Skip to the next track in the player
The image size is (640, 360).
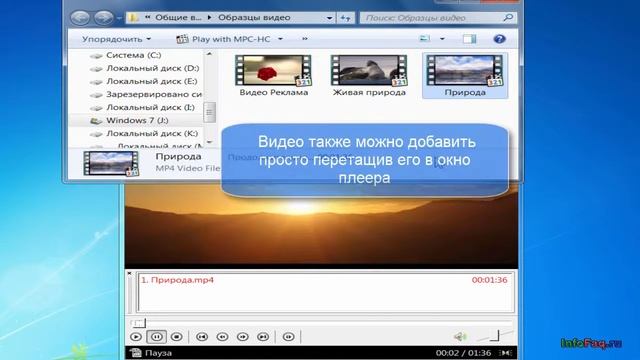tap(263, 337)
